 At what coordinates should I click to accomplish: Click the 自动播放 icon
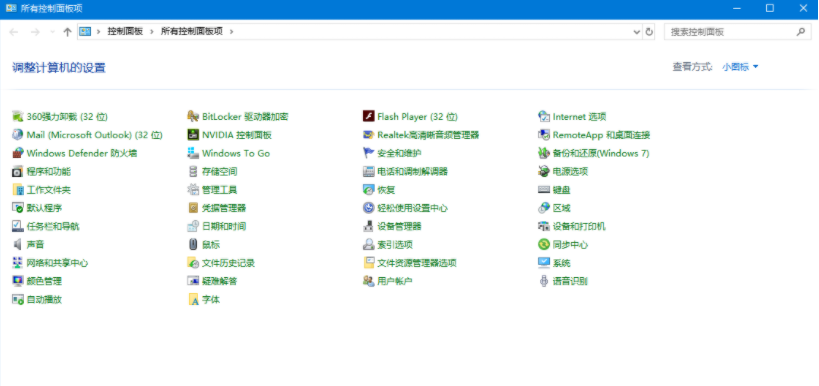click(18, 299)
